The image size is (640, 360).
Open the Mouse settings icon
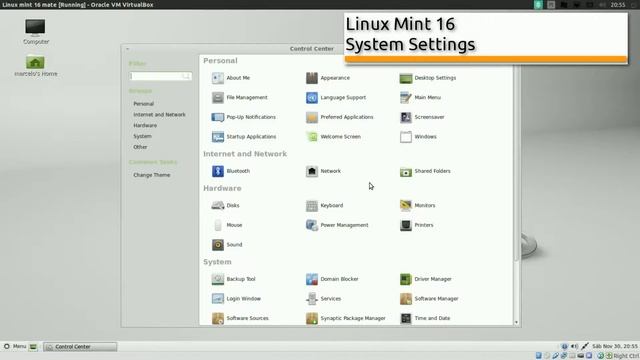[218, 225]
